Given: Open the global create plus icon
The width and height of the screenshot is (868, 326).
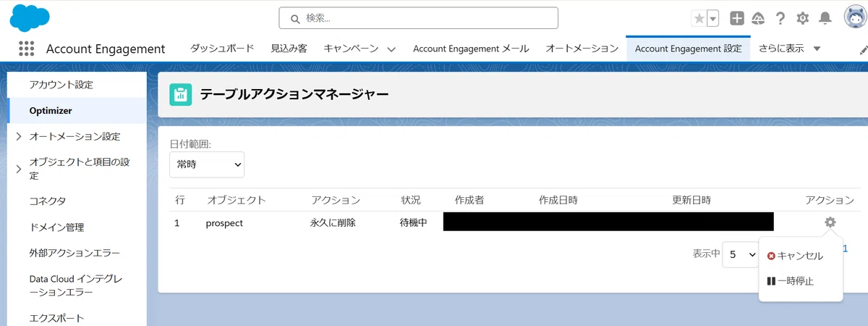Looking at the screenshot, I should pos(736,19).
